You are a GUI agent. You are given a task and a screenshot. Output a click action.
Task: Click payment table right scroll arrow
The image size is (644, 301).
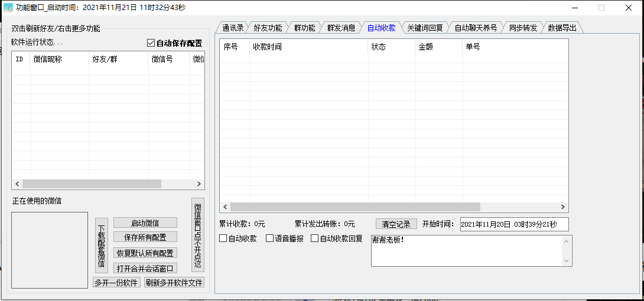[563, 207]
